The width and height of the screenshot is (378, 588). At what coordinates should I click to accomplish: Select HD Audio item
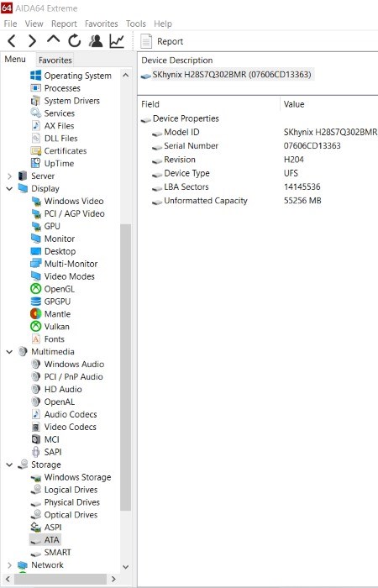(56, 389)
